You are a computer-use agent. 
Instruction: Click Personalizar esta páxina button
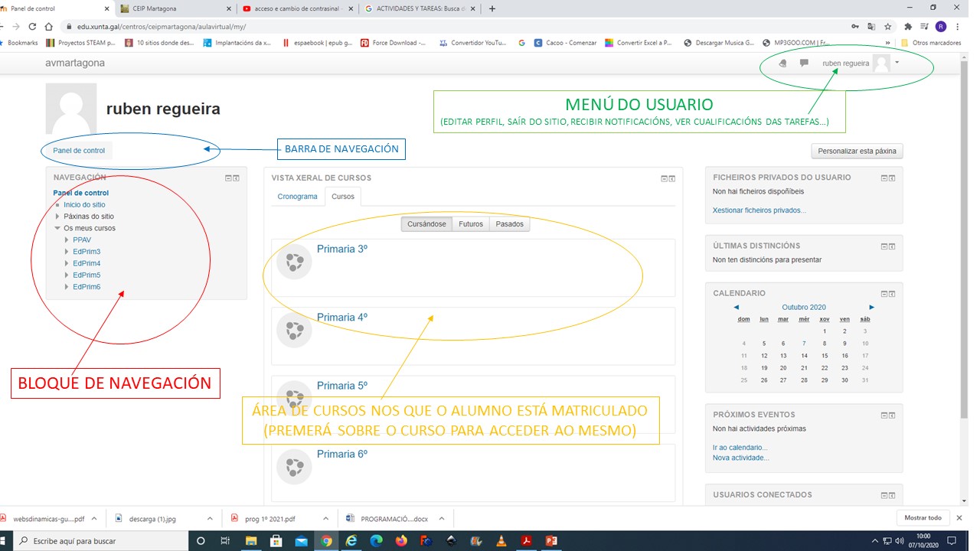(x=857, y=151)
